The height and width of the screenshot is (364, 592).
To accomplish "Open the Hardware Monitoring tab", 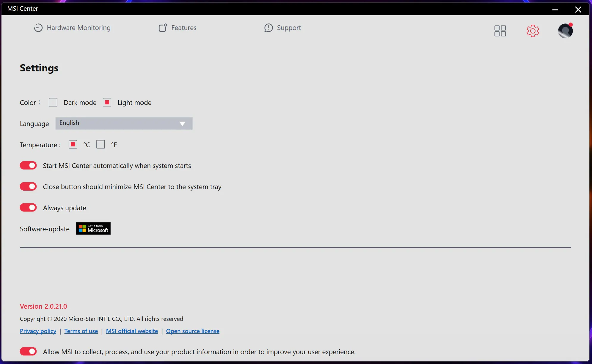I will click(x=72, y=28).
